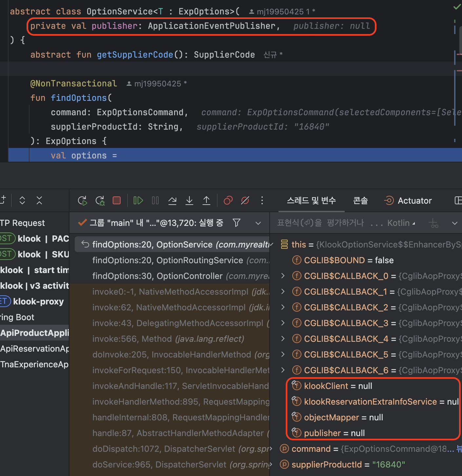Image resolution: width=462 pixels, height=476 pixels.
Task: Select frame invoke0:-1, NativeMethodAccessorImpl
Action: [x=170, y=292]
